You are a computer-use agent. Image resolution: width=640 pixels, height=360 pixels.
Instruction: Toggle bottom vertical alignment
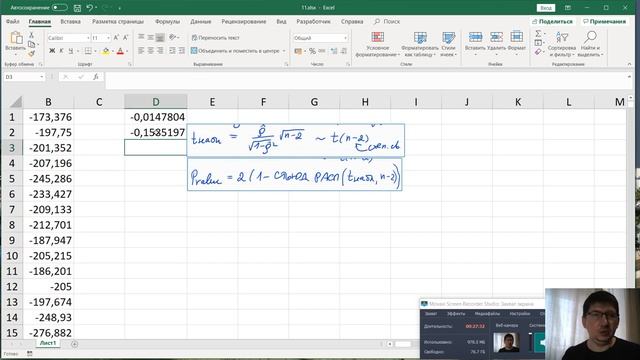click(160, 38)
